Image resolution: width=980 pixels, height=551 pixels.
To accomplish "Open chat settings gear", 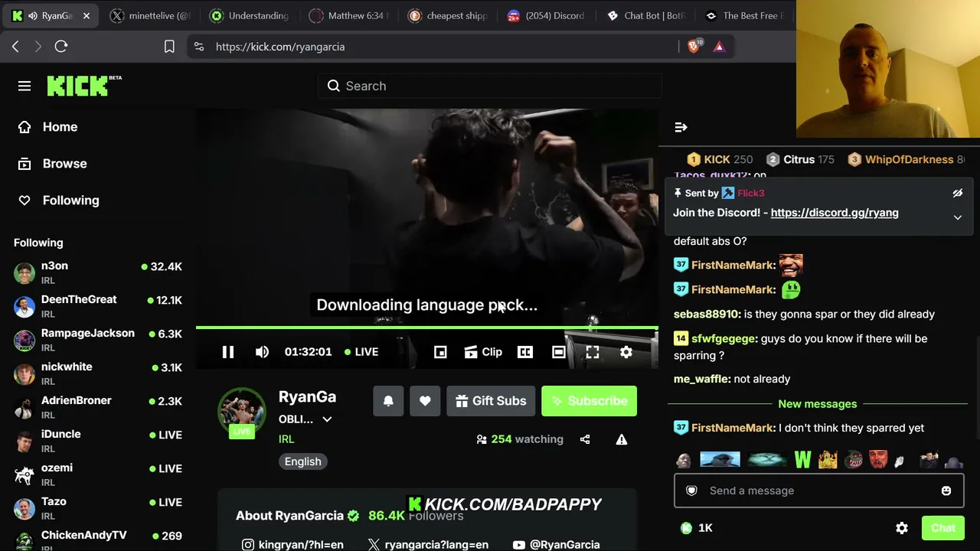I will (x=902, y=528).
